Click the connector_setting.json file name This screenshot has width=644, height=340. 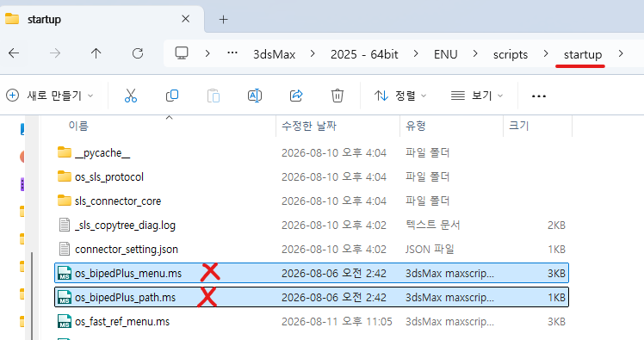coord(127,250)
